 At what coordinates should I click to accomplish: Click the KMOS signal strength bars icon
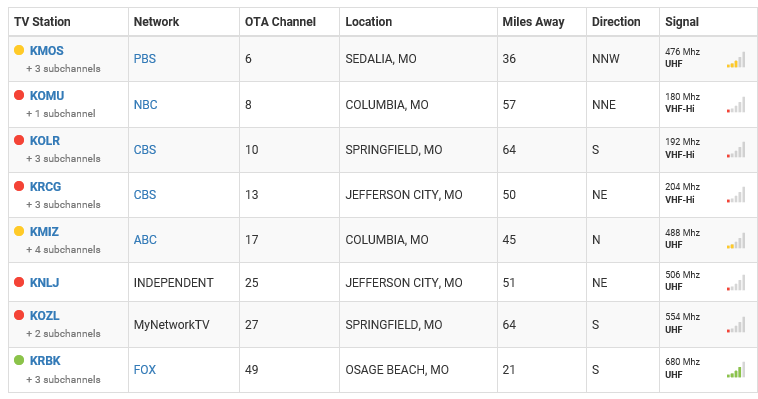click(x=736, y=60)
